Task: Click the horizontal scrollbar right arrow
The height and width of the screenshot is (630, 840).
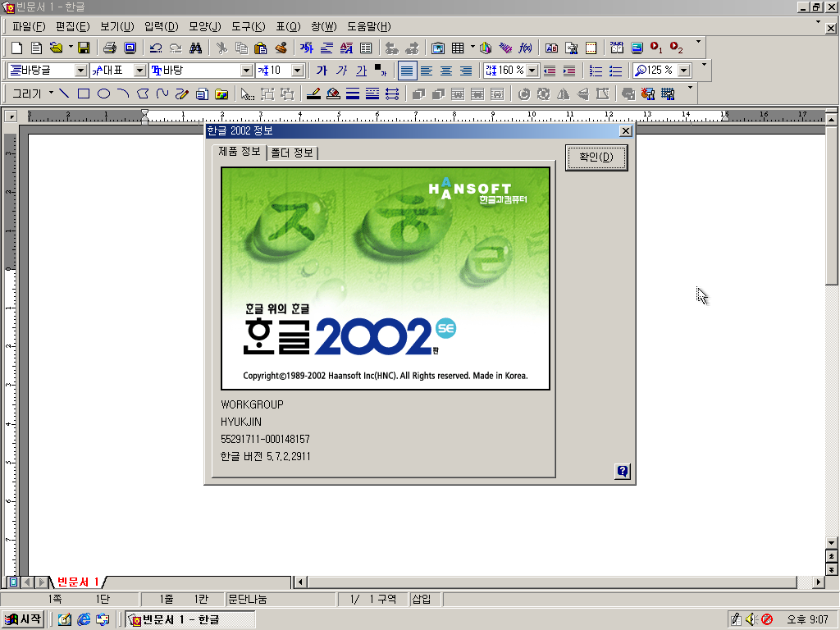Action: pyautogui.click(x=818, y=582)
